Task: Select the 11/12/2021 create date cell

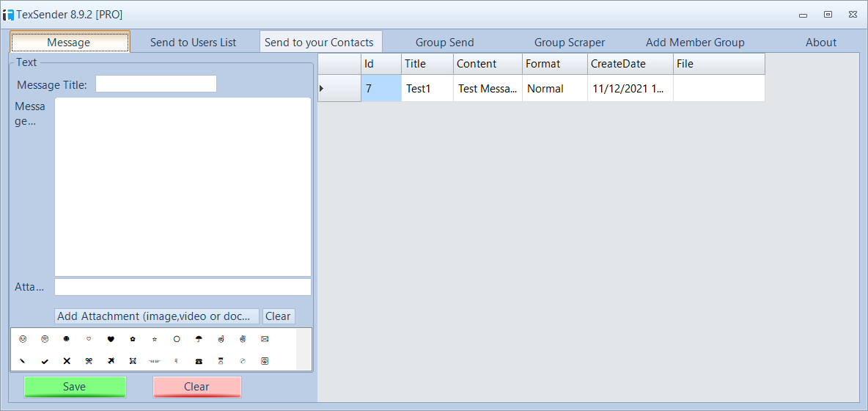Action: pos(630,88)
